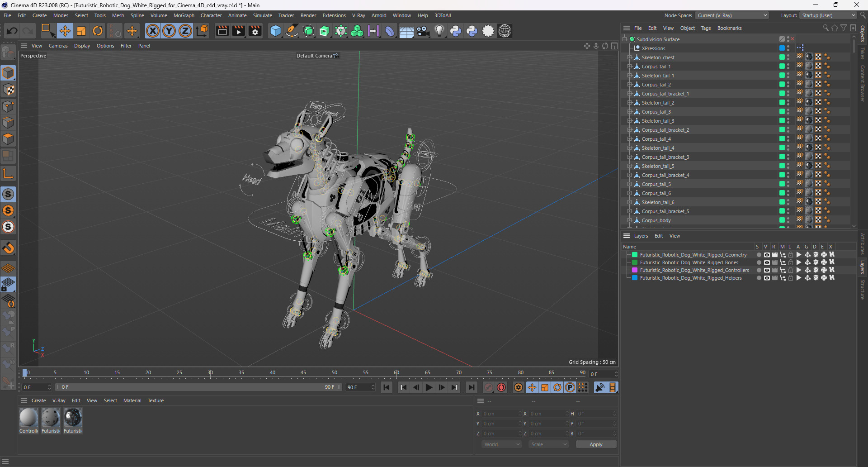Open Node Space dropdown
868x467 pixels.
(731, 15)
